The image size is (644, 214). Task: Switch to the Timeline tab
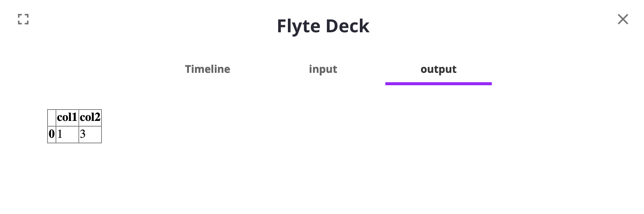click(x=207, y=69)
